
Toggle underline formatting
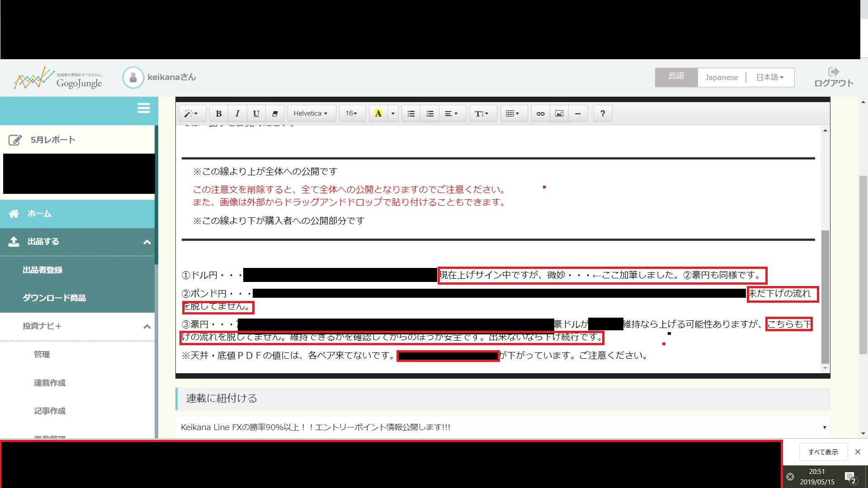pos(256,113)
